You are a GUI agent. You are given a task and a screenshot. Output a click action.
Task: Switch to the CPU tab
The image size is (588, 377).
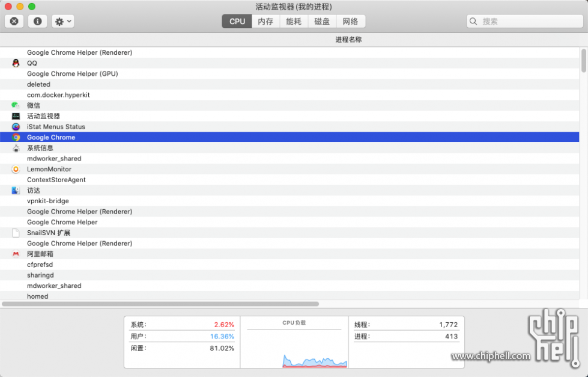[x=237, y=22]
